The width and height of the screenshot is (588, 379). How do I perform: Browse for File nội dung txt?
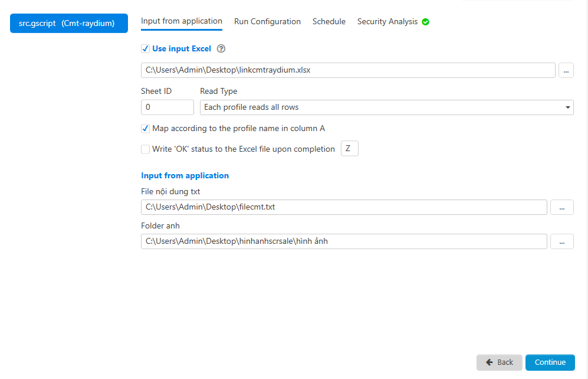coord(561,207)
